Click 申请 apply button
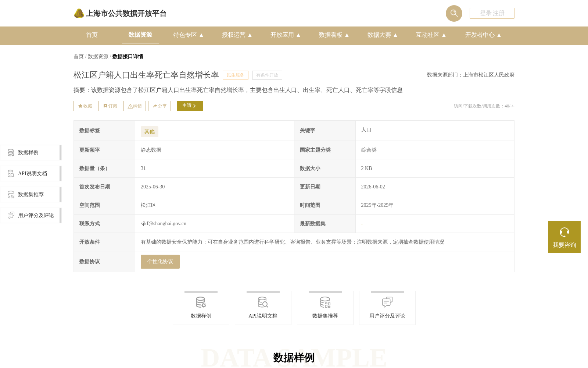The width and height of the screenshot is (588, 368). 190,106
